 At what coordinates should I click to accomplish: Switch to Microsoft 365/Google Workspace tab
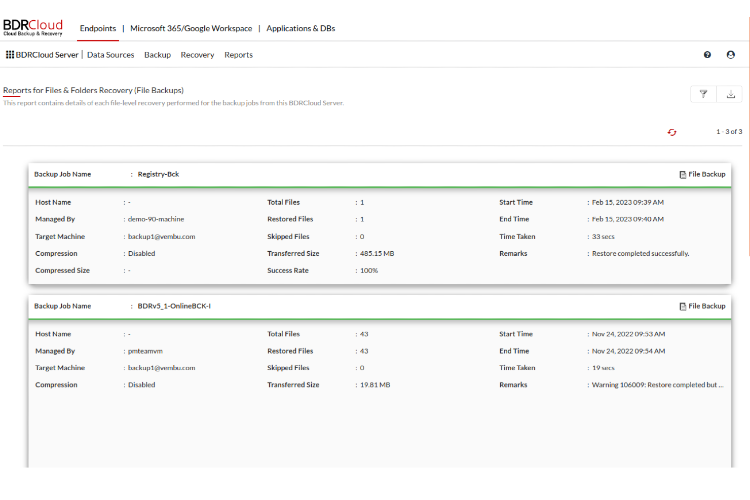[x=191, y=28]
